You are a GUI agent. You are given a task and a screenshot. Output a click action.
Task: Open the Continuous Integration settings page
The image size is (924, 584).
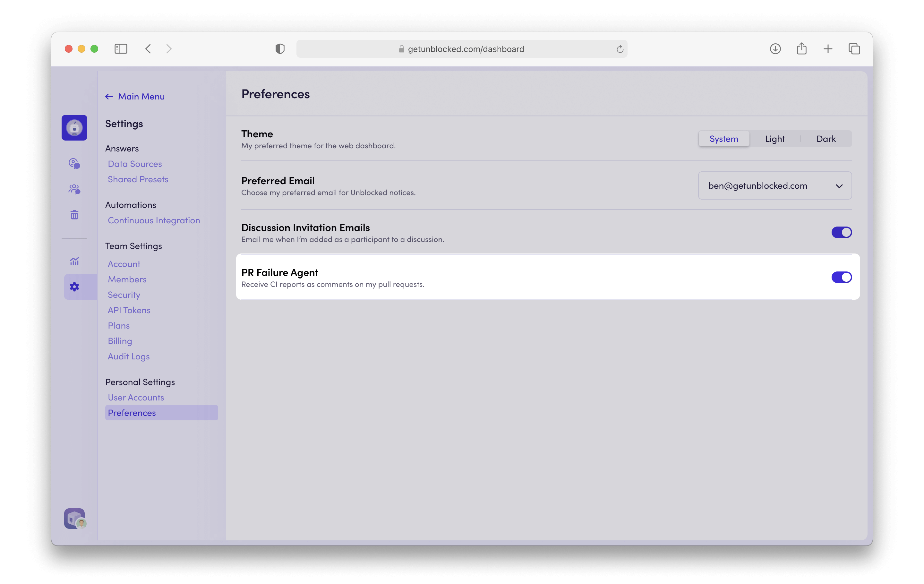coord(154,220)
